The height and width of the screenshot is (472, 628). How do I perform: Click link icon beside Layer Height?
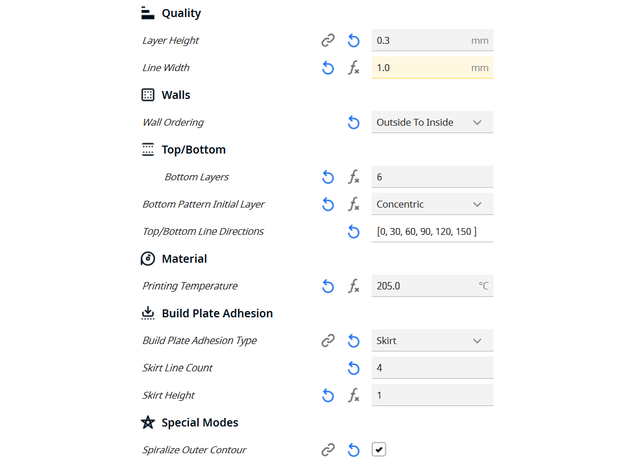328,41
